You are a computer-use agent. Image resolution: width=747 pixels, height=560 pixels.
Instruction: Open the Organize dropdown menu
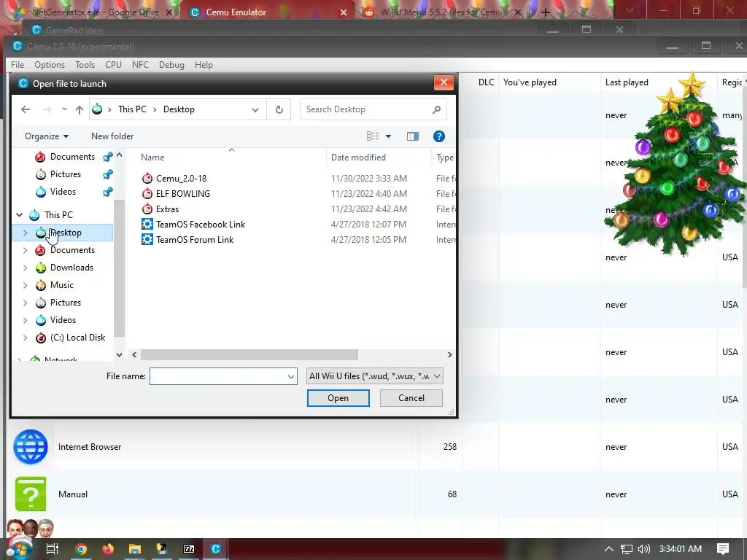(x=47, y=136)
